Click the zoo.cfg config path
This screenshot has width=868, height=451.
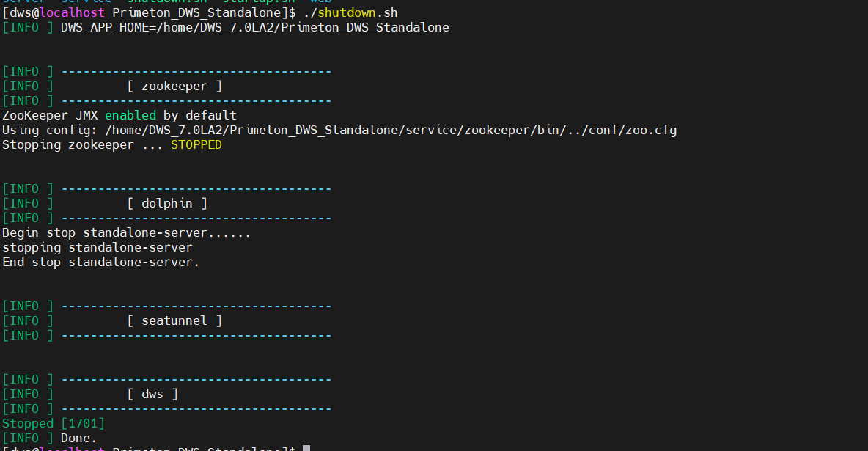tap(391, 131)
